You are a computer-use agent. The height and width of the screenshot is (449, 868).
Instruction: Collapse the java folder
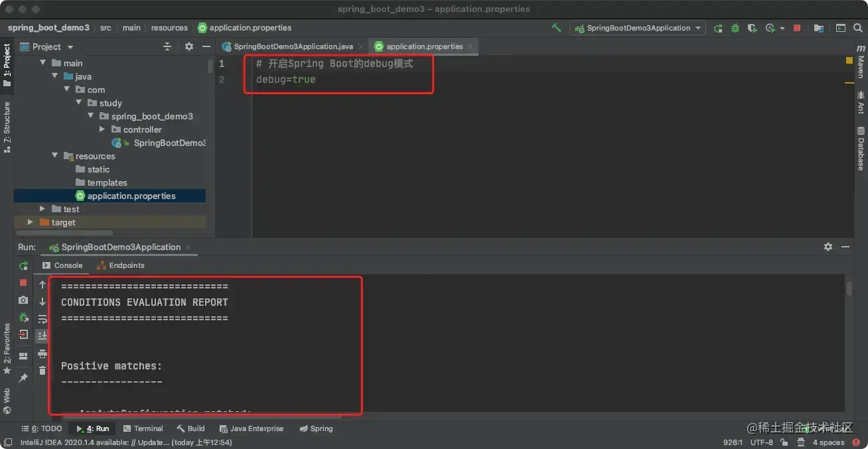coord(54,76)
